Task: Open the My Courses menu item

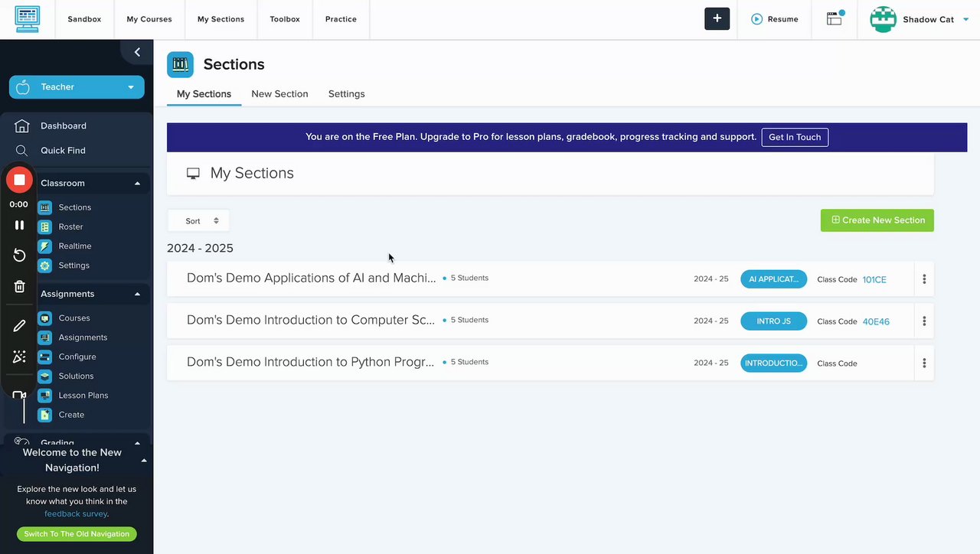Action: click(149, 19)
